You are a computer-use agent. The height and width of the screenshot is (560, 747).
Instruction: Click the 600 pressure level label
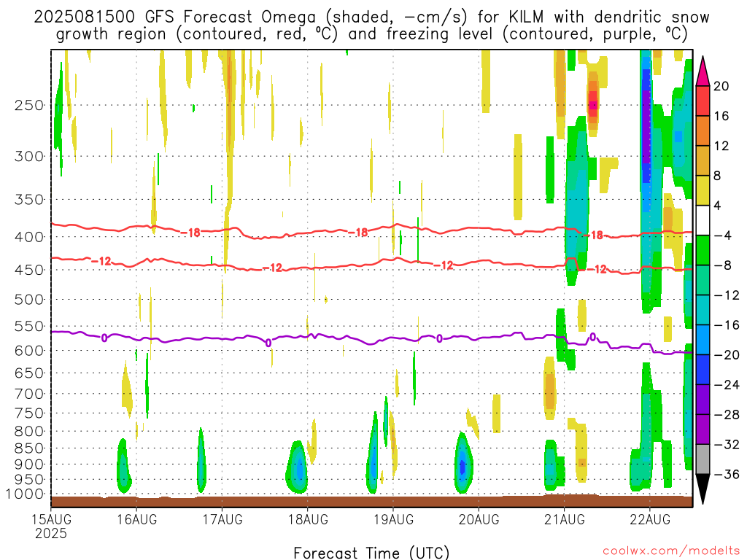coord(29,351)
